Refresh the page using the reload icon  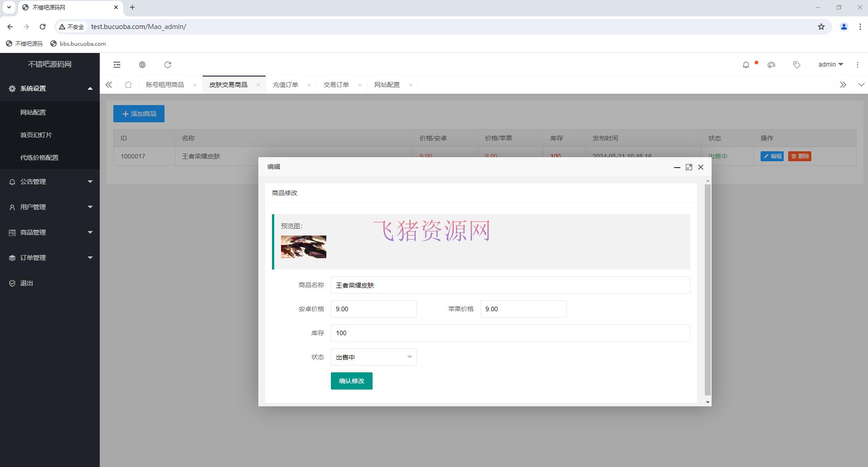pyautogui.click(x=168, y=65)
